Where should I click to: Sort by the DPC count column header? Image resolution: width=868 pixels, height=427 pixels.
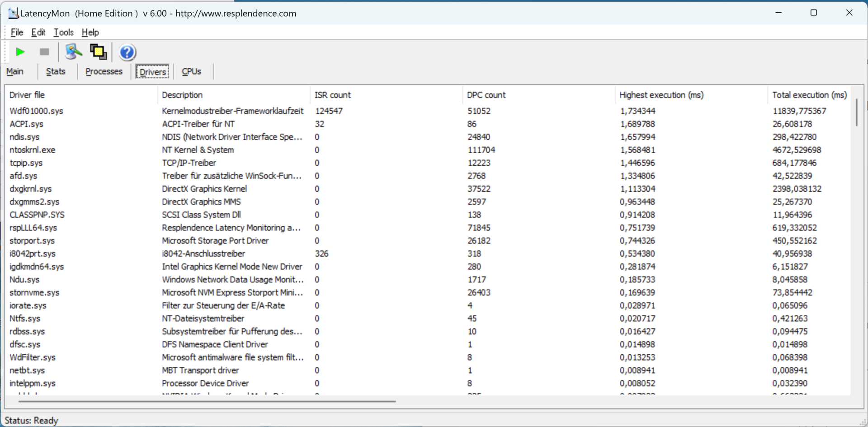486,95
